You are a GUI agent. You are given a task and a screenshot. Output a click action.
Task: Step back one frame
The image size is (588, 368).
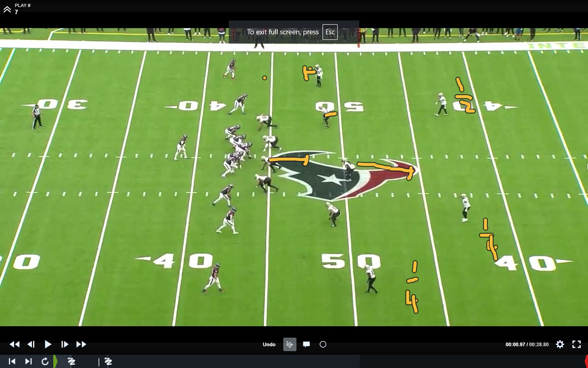coord(31,344)
